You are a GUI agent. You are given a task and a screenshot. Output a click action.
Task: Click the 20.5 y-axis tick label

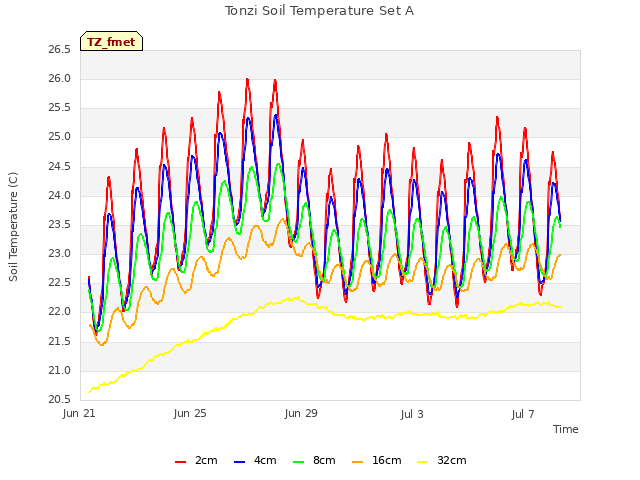(60, 400)
